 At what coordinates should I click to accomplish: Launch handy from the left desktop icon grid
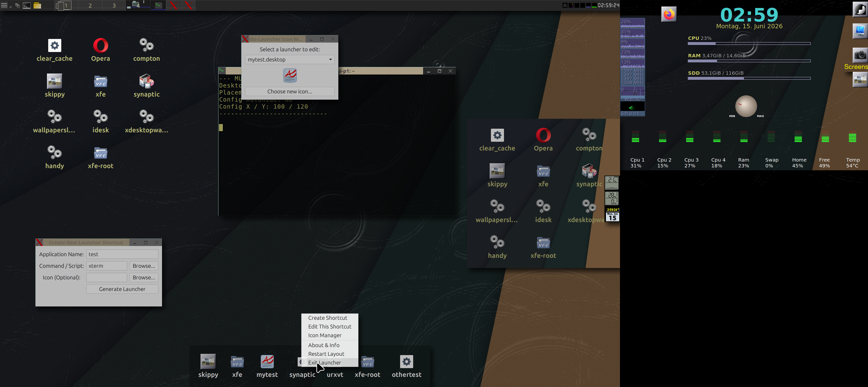pyautogui.click(x=54, y=152)
